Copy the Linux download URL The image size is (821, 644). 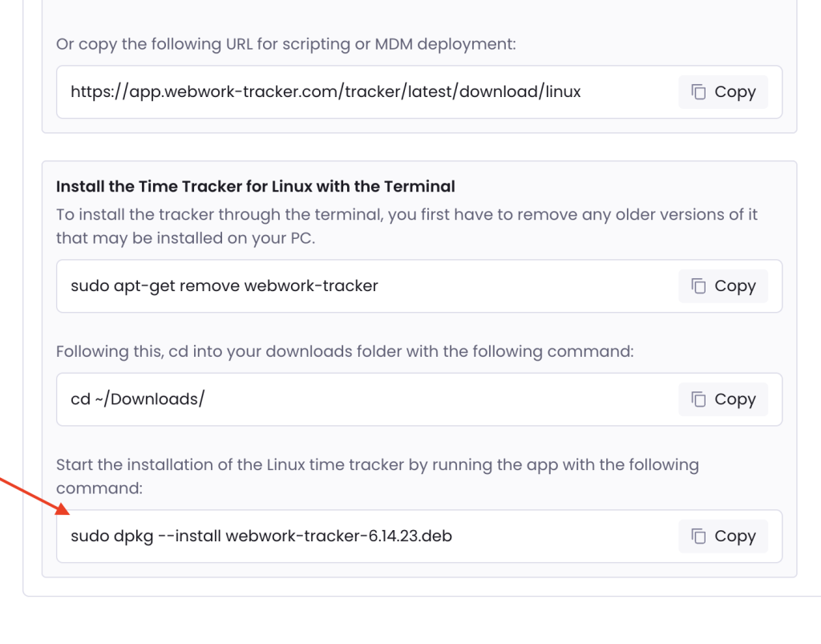[723, 92]
